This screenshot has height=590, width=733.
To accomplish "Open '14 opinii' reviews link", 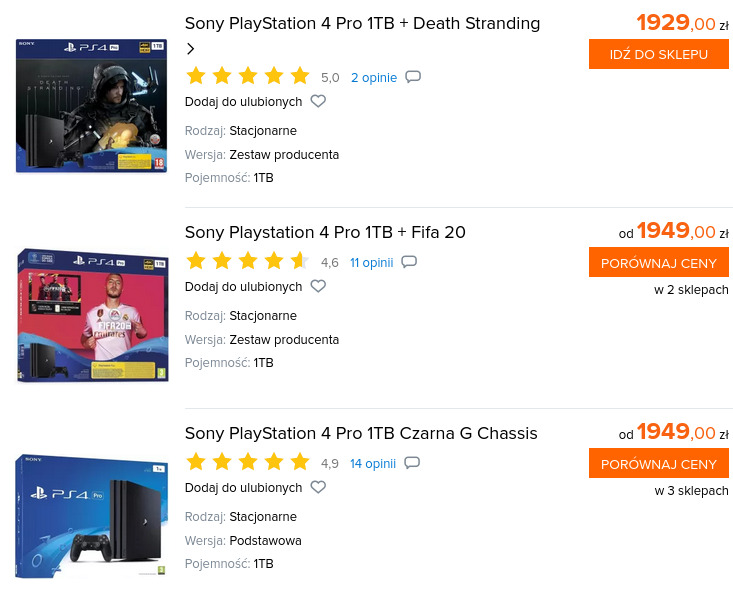I will coord(373,463).
